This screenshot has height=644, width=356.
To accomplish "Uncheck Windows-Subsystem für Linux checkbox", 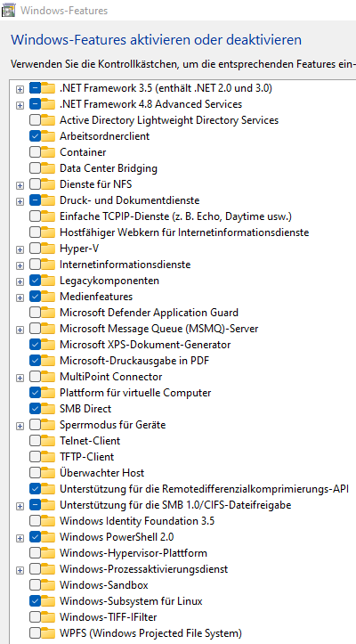I will click(x=35, y=601).
